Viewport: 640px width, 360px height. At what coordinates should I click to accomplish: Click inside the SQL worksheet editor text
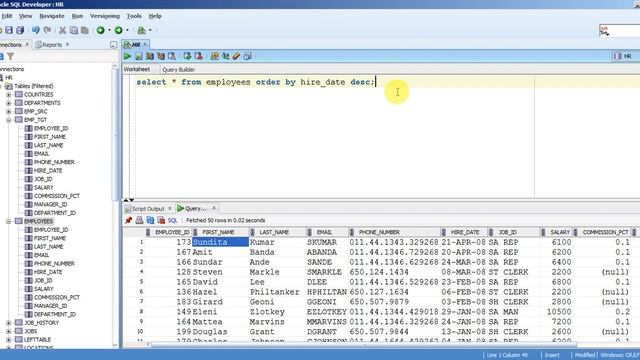coord(256,82)
